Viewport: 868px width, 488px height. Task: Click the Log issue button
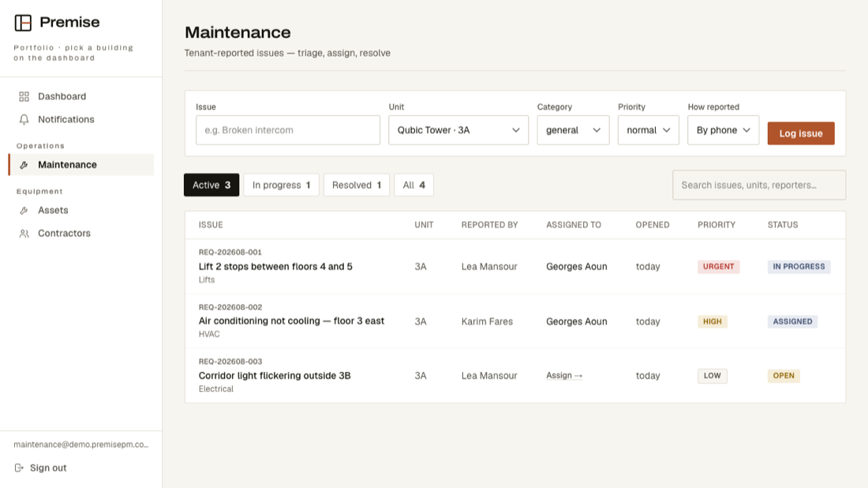(800, 133)
